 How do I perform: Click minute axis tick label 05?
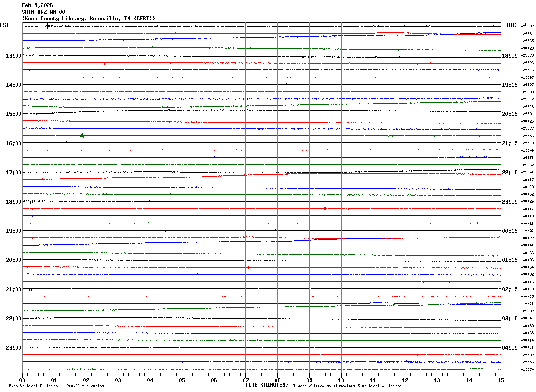(182, 380)
